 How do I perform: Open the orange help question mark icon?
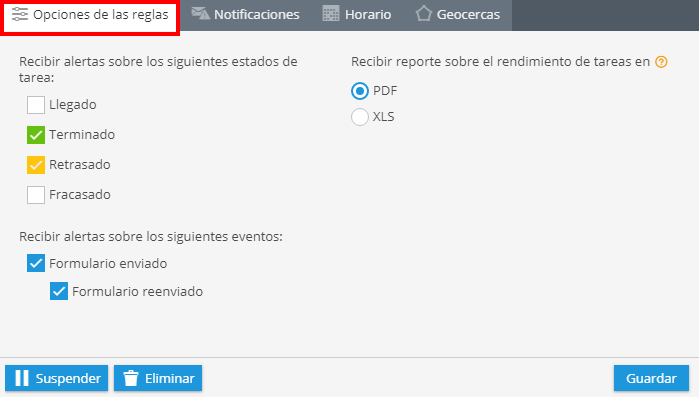click(661, 62)
